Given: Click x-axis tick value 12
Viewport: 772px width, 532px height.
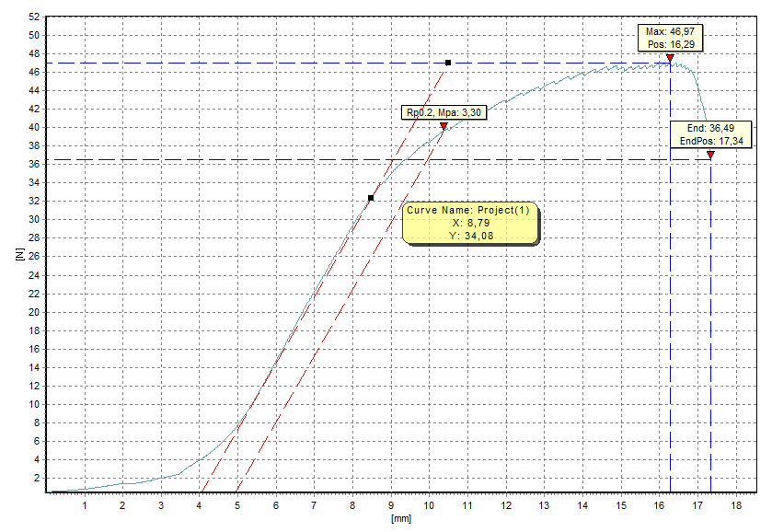Looking at the screenshot, I should (506, 505).
